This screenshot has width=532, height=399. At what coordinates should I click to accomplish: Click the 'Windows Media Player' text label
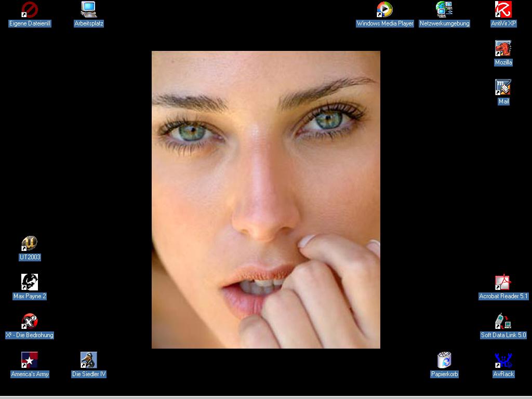click(385, 23)
